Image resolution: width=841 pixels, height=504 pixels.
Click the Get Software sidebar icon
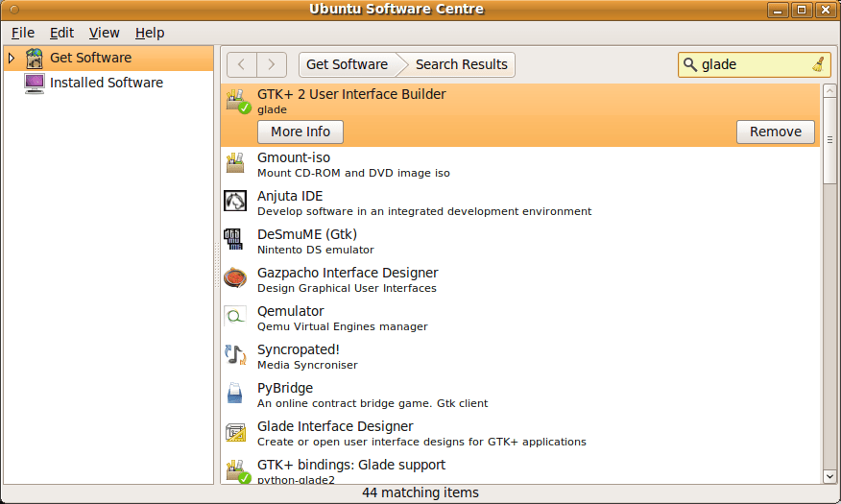35,58
